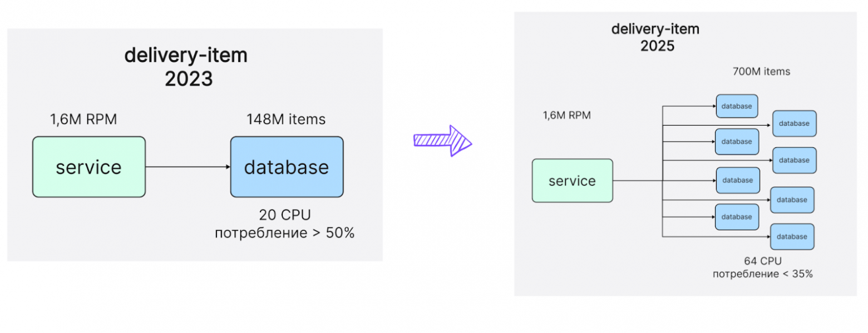Select the large green service box

pyautogui.click(x=88, y=167)
